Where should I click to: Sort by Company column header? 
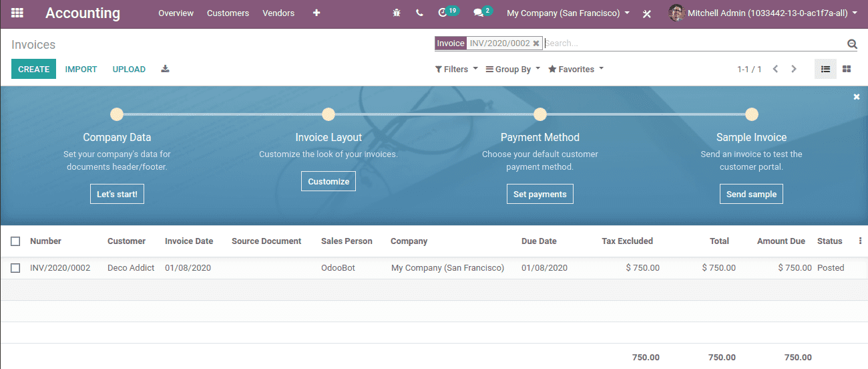pos(409,241)
